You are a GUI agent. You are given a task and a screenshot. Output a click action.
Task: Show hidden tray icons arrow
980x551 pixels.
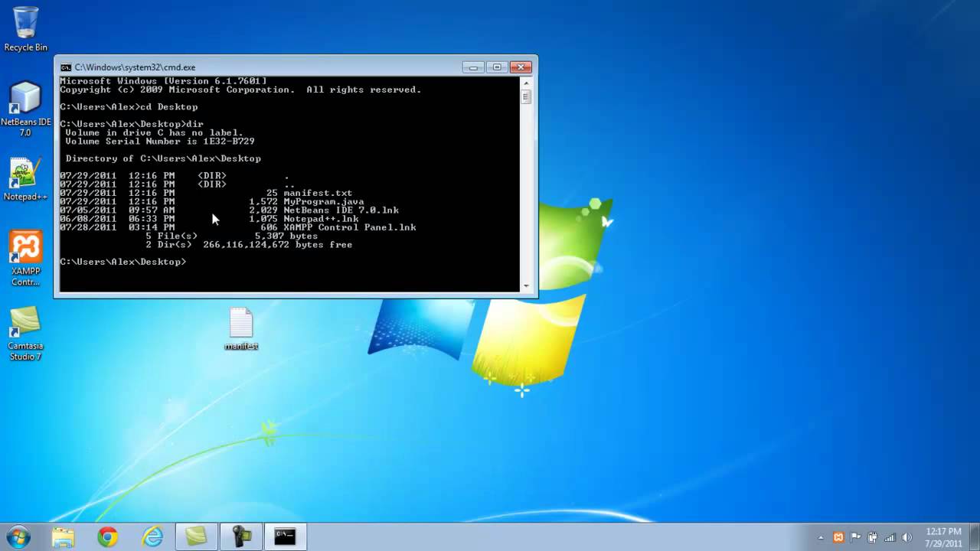coord(822,537)
